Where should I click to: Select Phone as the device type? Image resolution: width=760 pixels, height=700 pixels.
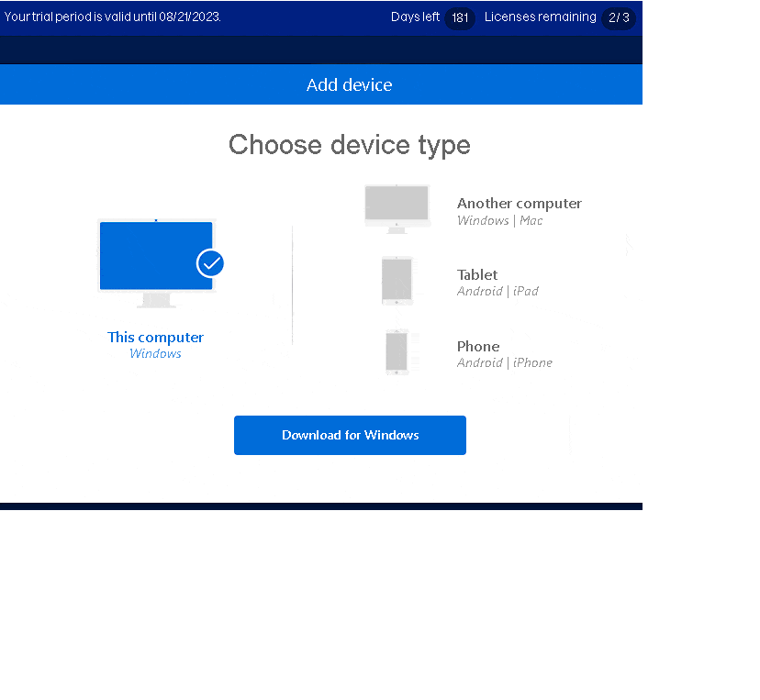tap(477, 346)
